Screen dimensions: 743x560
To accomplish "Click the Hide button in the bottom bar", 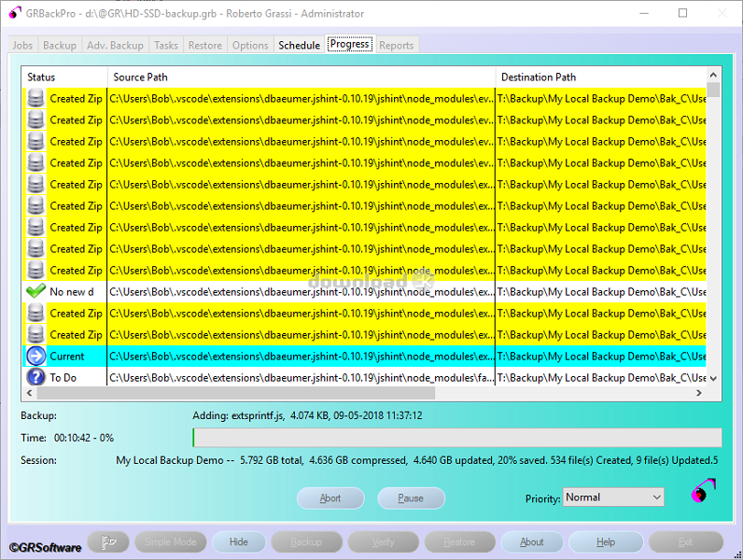I will [239, 541].
